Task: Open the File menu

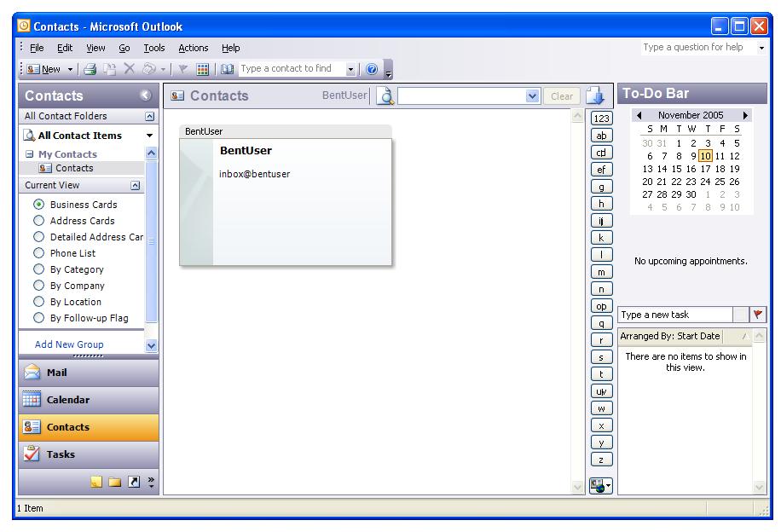Action: (x=37, y=48)
